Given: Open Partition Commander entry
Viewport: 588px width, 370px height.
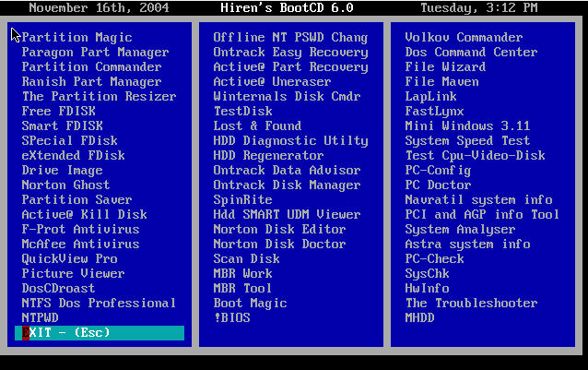Looking at the screenshot, I should [91, 66].
